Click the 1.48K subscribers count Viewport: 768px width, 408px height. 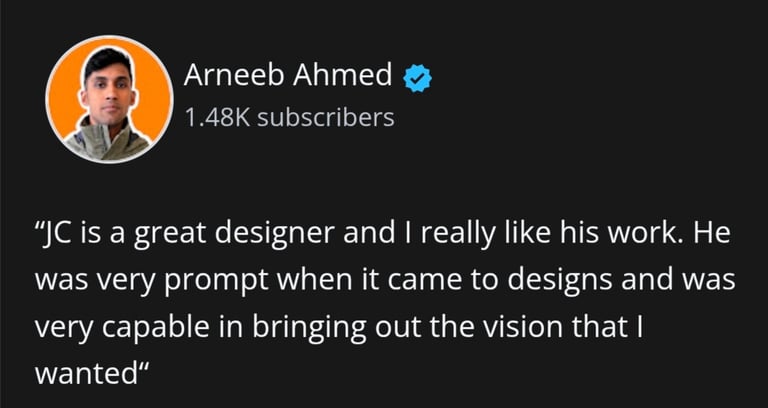pyautogui.click(x=289, y=118)
